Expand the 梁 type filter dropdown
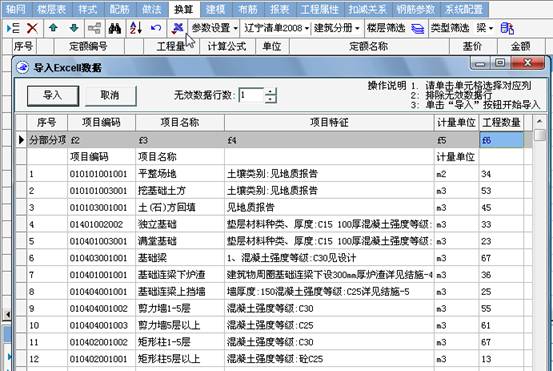 click(x=485, y=28)
